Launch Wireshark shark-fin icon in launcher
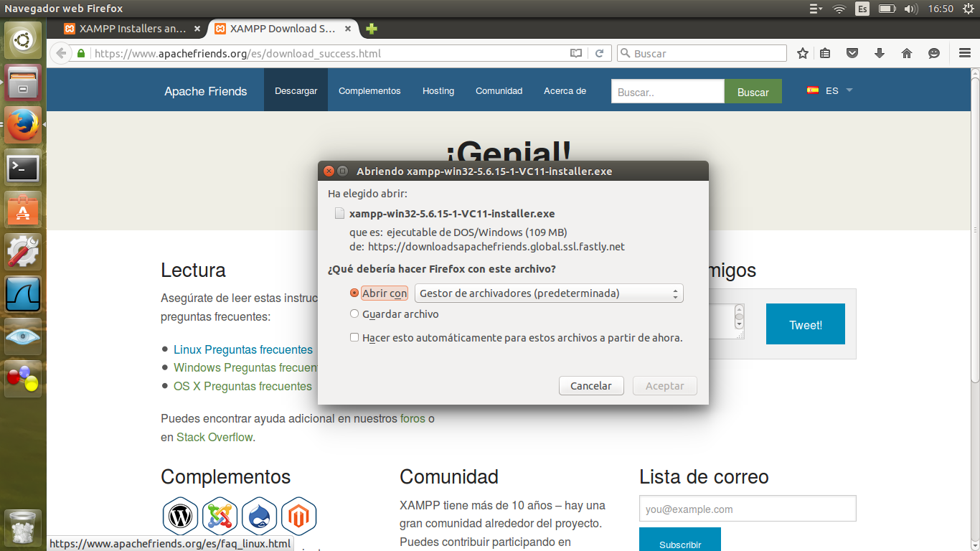The height and width of the screenshot is (551, 980). click(24, 294)
